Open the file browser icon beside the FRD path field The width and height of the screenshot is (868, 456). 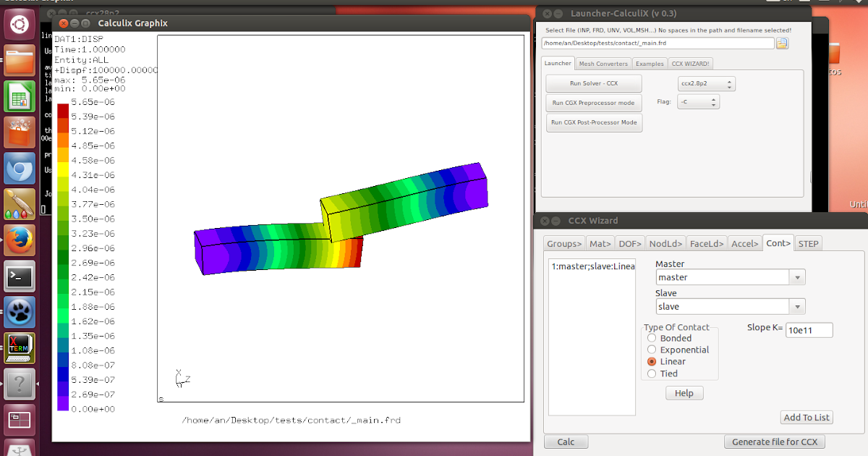tap(783, 43)
